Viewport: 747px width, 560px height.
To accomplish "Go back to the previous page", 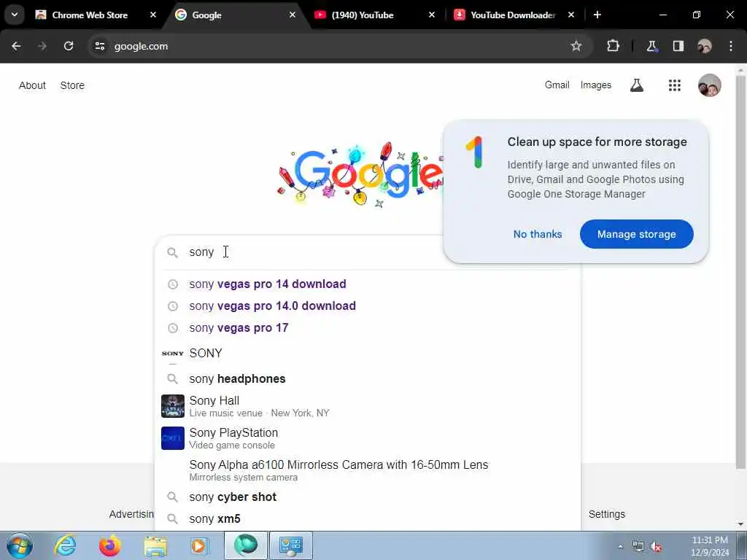I will pos(16,46).
